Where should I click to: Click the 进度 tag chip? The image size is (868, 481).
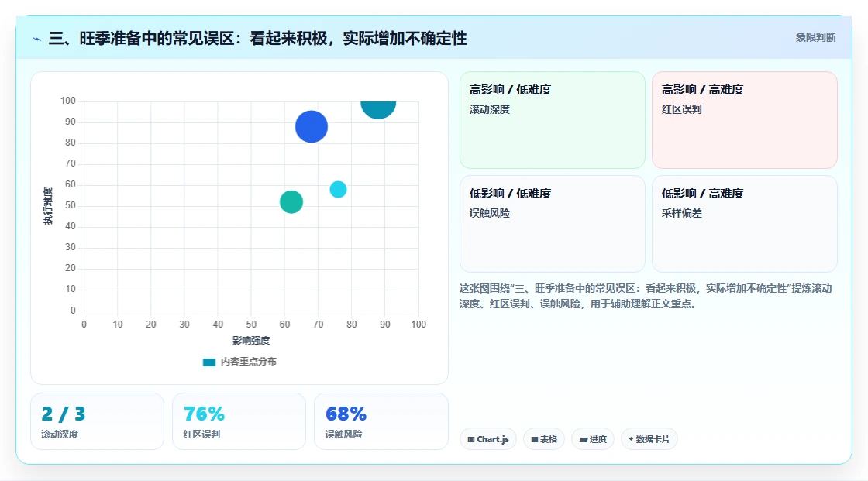[x=592, y=439]
